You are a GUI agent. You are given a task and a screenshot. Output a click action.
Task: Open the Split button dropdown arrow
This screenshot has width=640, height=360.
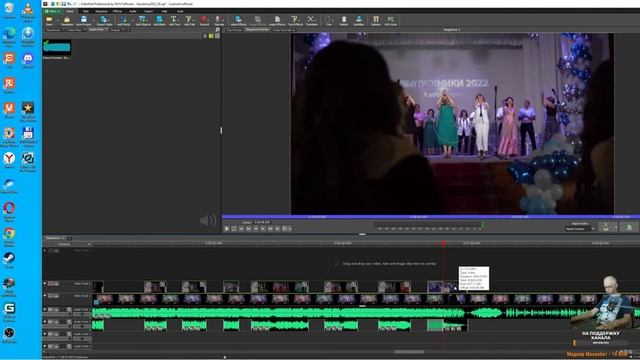616,227
